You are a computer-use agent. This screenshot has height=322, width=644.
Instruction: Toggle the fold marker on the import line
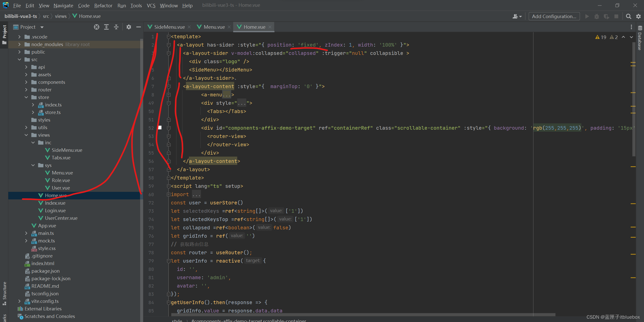(169, 195)
